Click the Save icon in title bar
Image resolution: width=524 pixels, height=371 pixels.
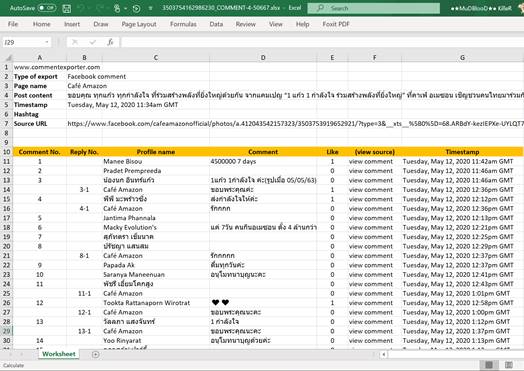click(x=67, y=8)
